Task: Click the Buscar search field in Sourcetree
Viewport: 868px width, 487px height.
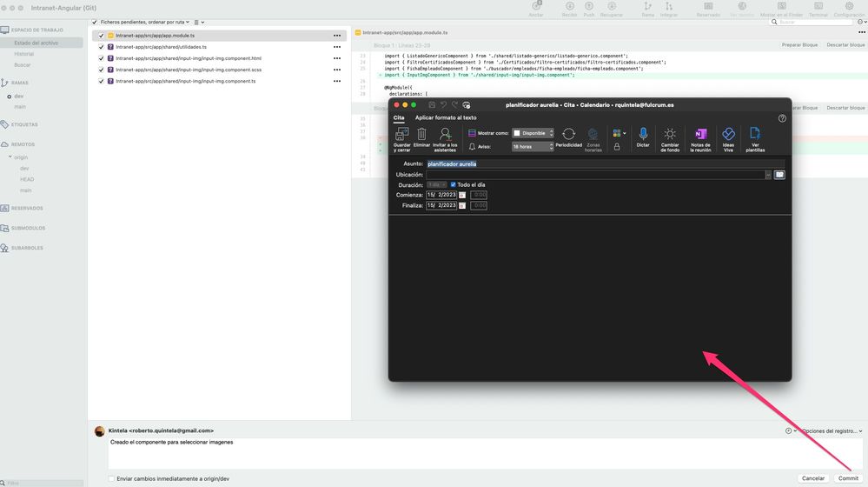Action: coord(812,22)
